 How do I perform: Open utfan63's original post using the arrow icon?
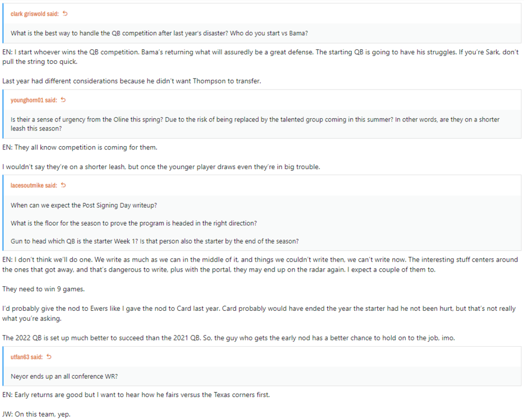[50, 357]
